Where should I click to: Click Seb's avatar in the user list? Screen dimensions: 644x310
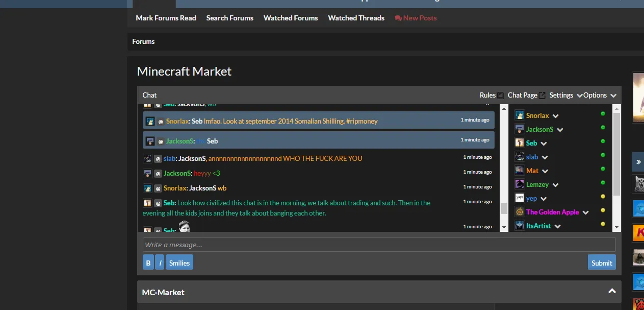520,143
